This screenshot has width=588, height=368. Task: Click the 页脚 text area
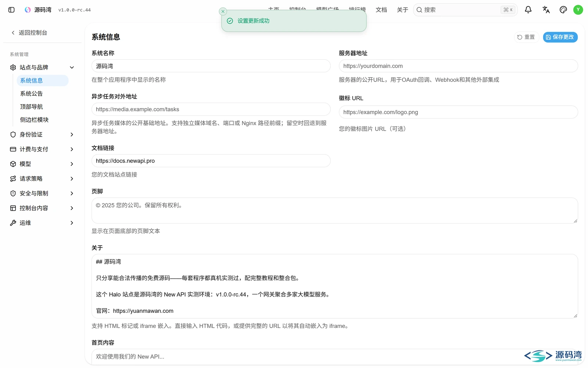point(335,210)
